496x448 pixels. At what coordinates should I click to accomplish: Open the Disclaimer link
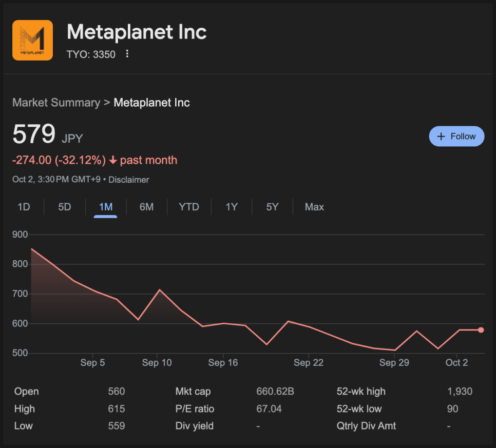pyautogui.click(x=129, y=180)
